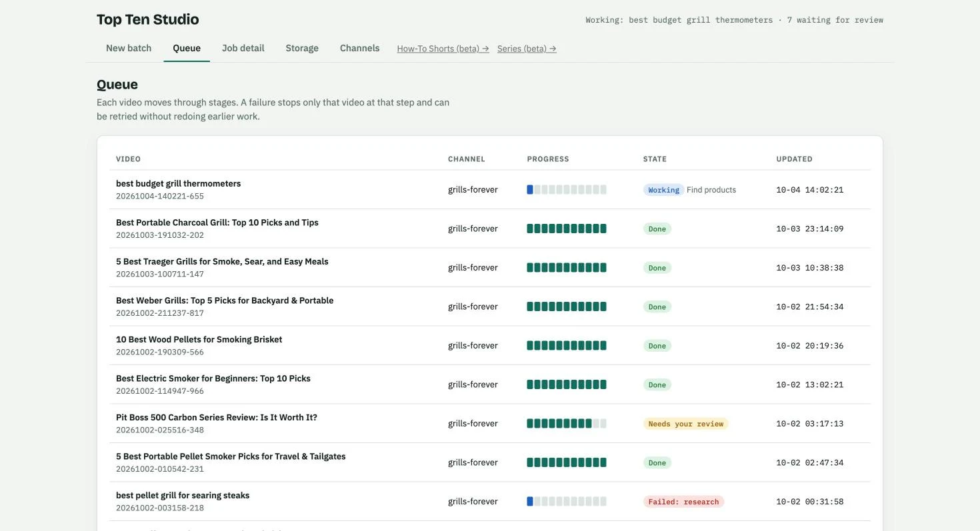Click the working status line in header
The width and height of the screenshot is (980, 531).
[x=735, y=20]
